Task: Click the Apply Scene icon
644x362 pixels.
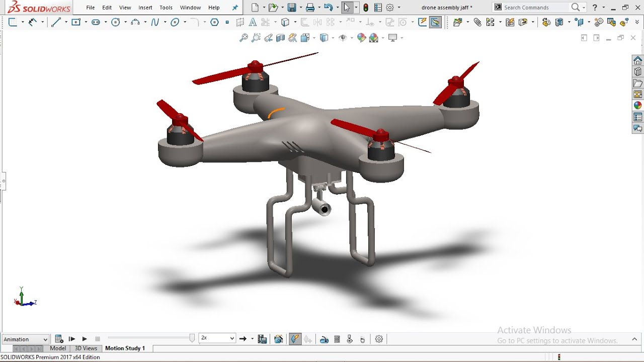Action: click(x=374, y=38)
